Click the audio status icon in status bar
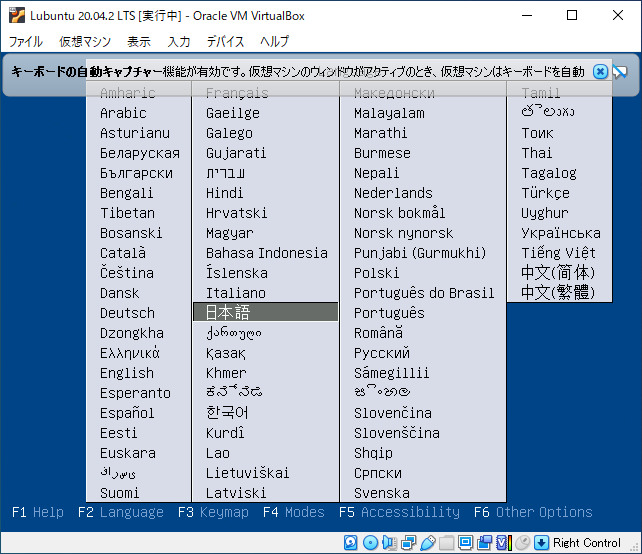642x554 pixels. tap(389, 543)
